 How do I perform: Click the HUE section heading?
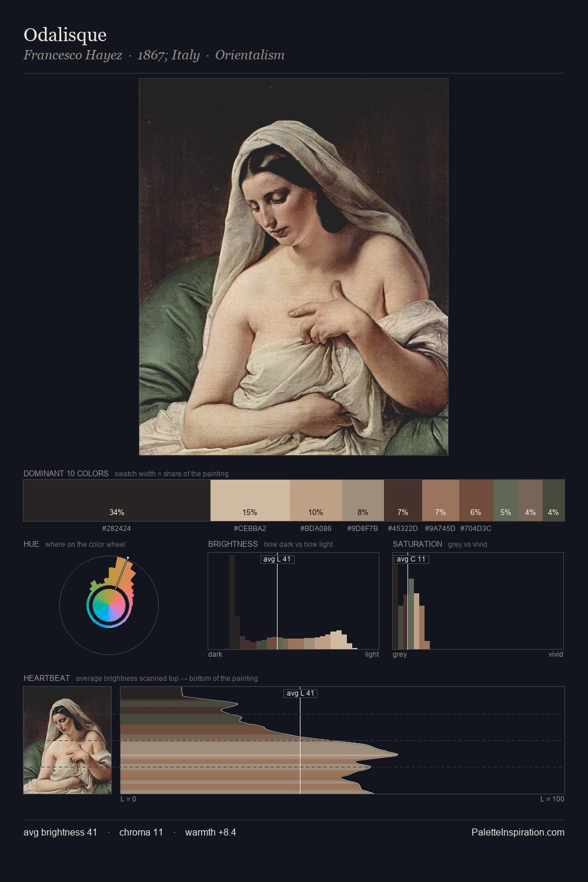coord(31,544)
